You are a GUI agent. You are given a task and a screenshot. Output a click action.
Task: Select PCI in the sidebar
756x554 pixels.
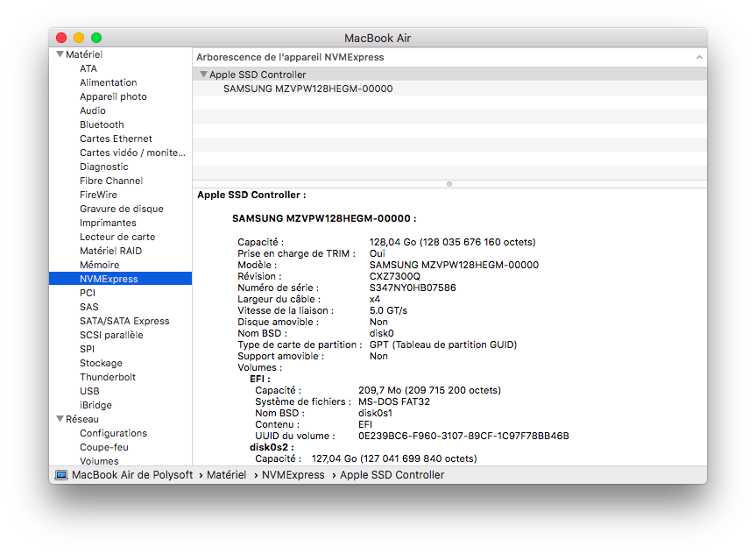point(88,293)
